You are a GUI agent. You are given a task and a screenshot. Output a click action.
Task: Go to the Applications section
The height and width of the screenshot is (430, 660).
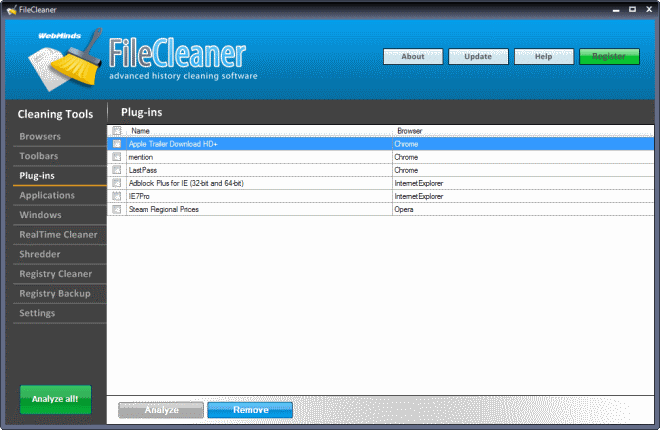click(x=47, y=195)
